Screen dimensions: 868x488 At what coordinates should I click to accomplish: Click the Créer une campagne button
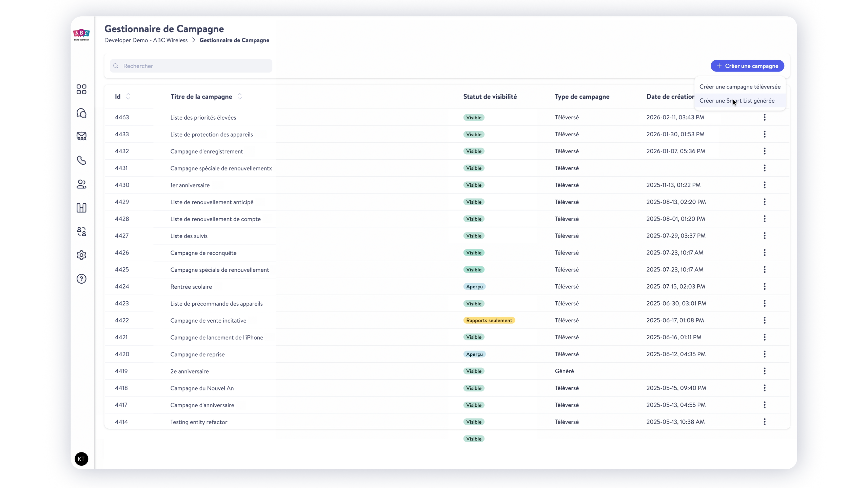[x=747, y=66]
